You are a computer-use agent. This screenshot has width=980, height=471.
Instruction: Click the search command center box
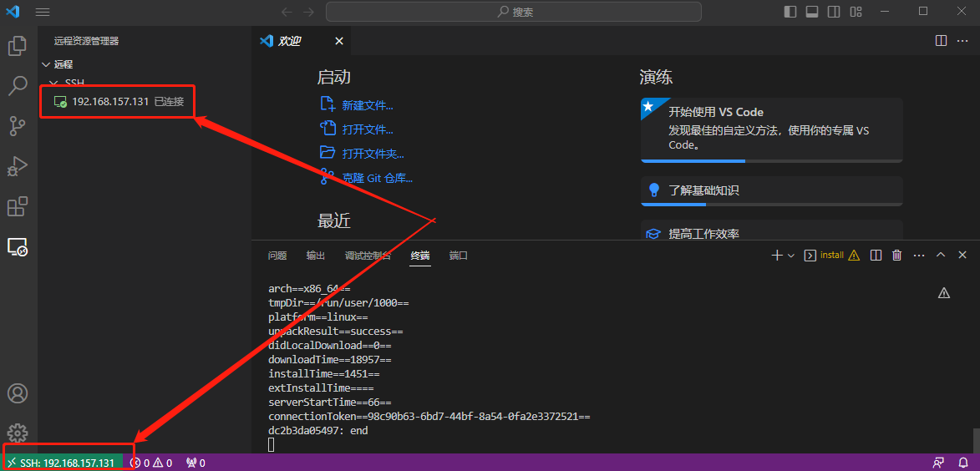pyautogui.click(x=513, y=12)
